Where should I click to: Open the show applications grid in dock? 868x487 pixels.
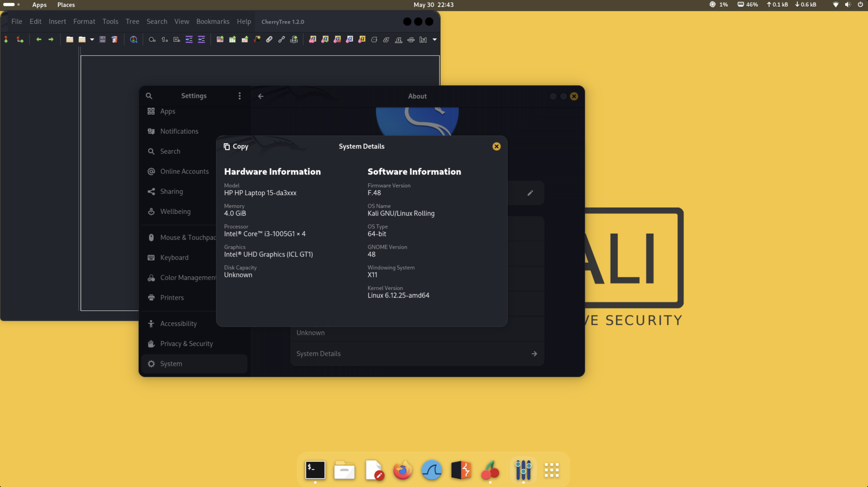point(551,470)
